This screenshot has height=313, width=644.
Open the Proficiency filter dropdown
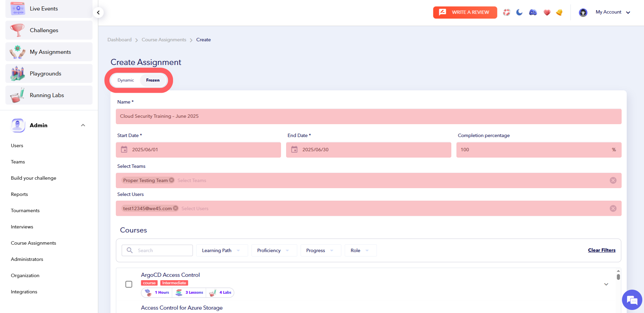274,250
